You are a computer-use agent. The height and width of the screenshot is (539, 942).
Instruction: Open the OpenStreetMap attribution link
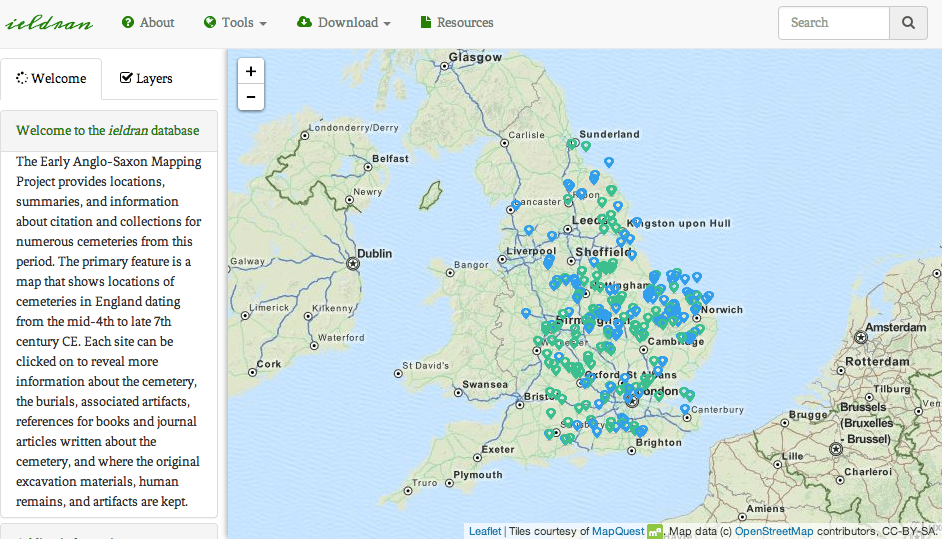coord(773,531)
